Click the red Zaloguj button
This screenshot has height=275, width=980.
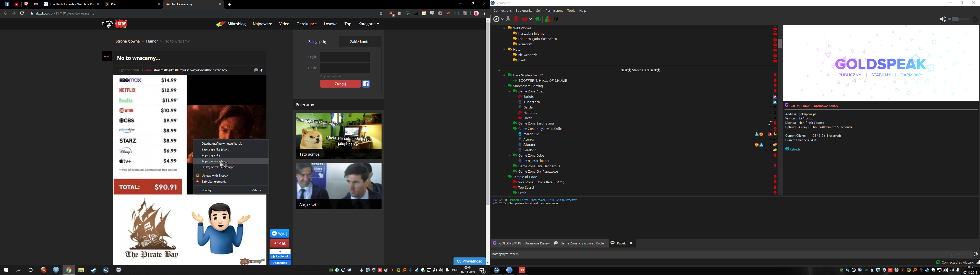click(340, 84)
